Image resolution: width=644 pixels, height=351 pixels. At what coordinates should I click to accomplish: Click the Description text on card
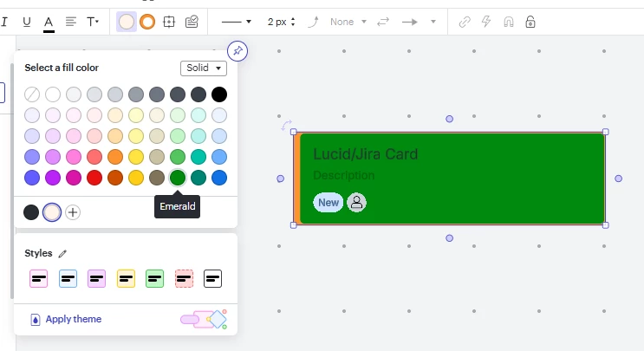[x=344, y=175]
